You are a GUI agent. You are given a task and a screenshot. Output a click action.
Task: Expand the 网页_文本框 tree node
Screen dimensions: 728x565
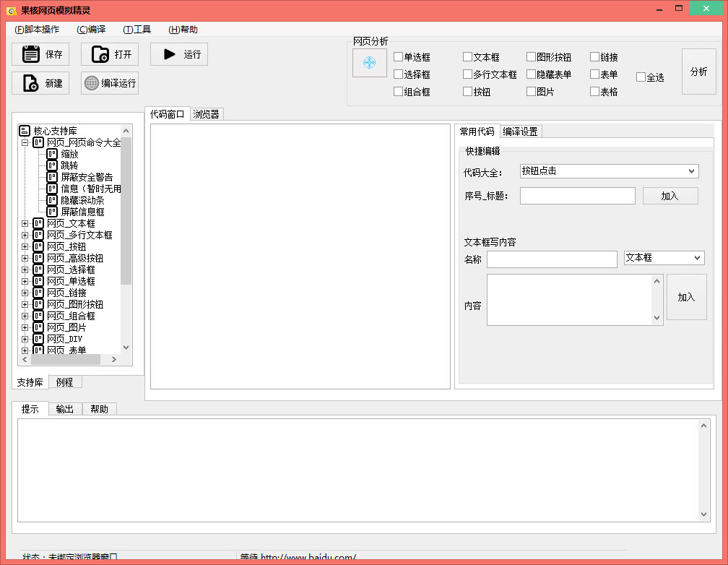pyautogui.click(x=25, y=223)
